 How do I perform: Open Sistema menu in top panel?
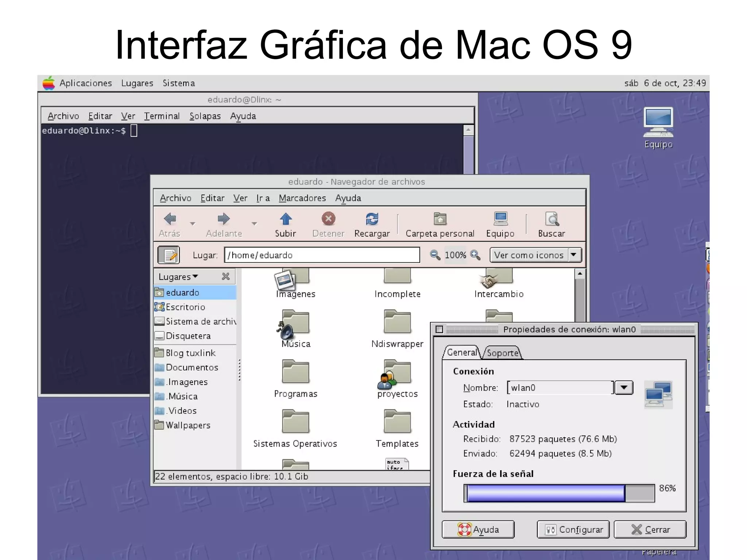pos(179,83)
